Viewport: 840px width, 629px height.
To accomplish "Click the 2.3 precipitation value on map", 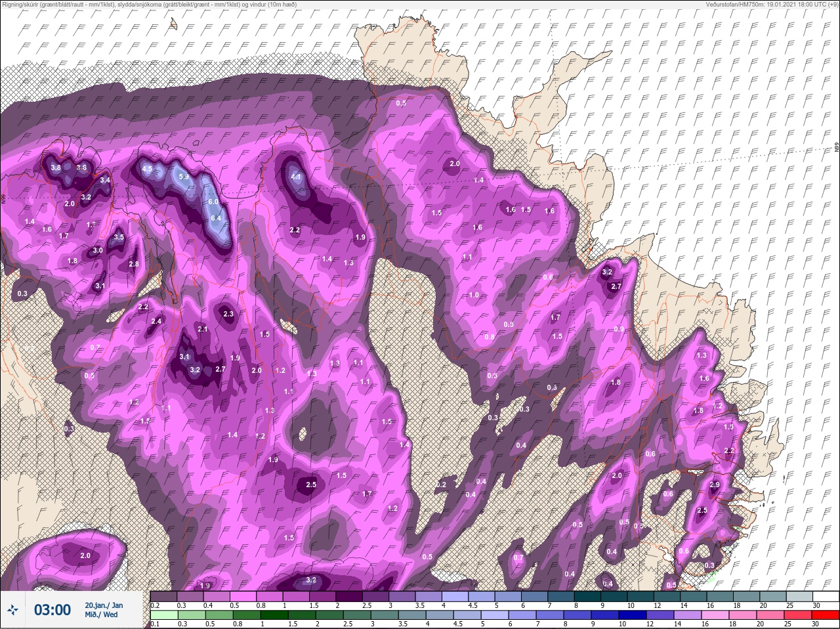I will (228, 314).
